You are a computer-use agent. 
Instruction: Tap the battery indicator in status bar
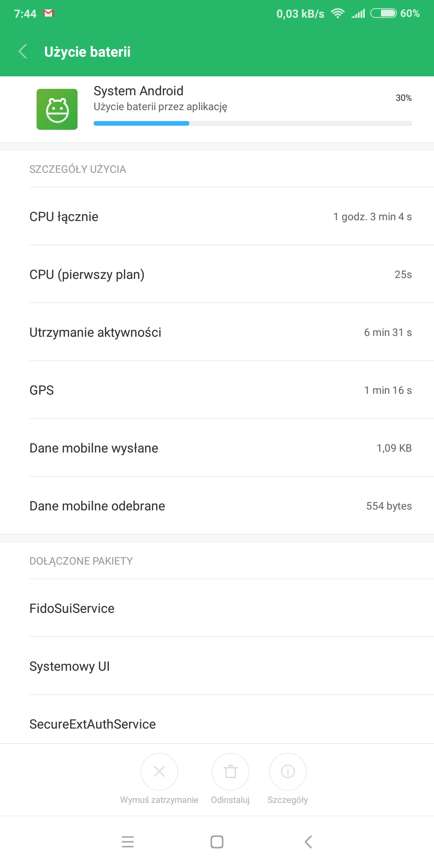click(x=383, y=13)
